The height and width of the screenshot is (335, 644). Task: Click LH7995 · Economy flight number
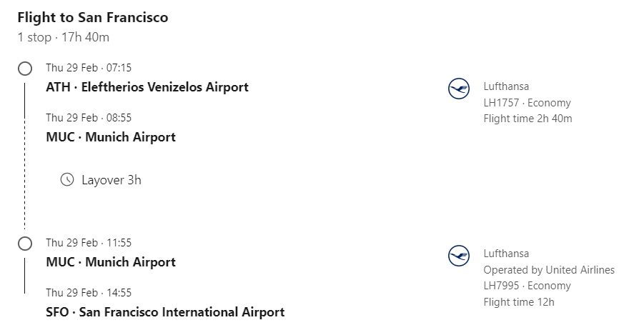527,286
